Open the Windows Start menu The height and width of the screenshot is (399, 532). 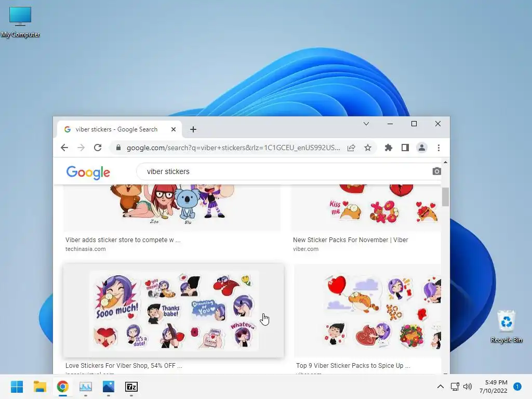point(17,387)
